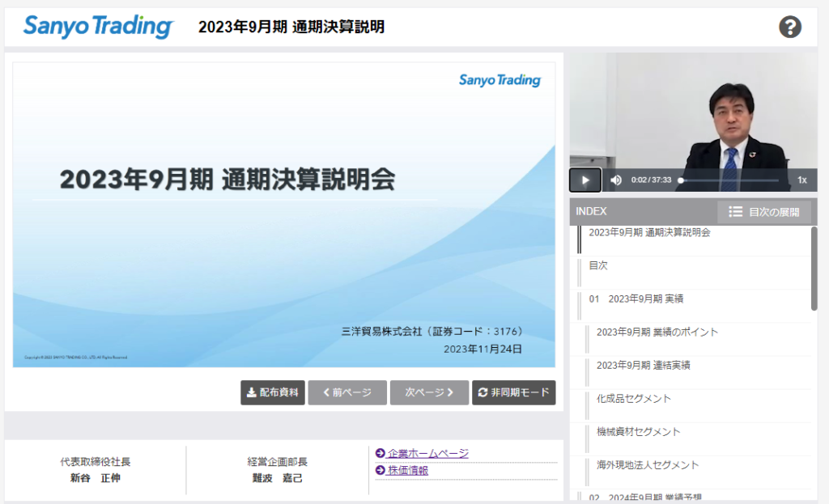Select the 目次 index entry
Screen dimensions: 829x504
[598, 265]
